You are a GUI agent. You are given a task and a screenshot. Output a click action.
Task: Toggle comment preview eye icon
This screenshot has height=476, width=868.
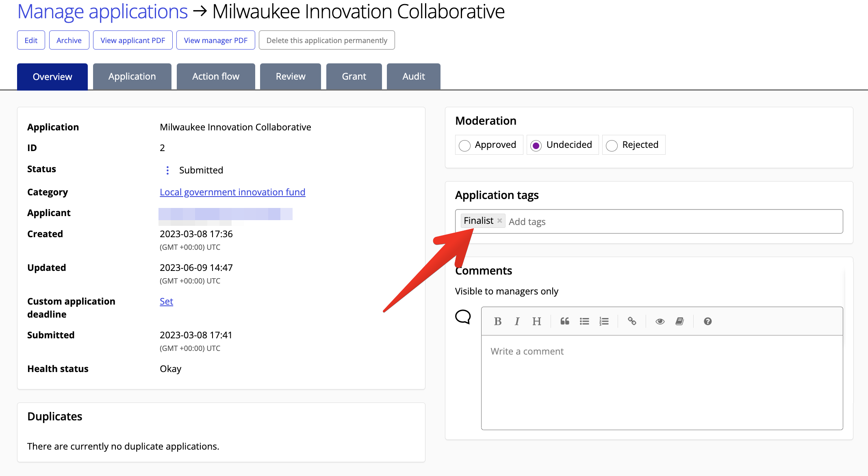coord(660,321)
